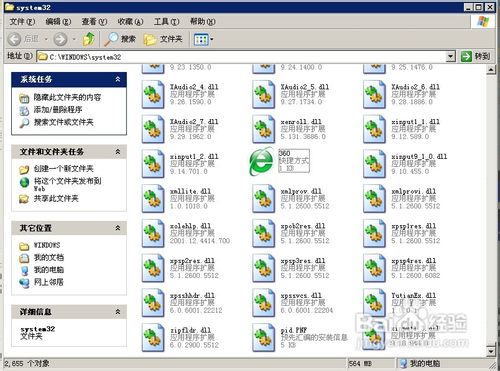Select the xpsshhdr.dll file icon
The width and height of the screenshot is (500, 371).
(x=153, y=302)
